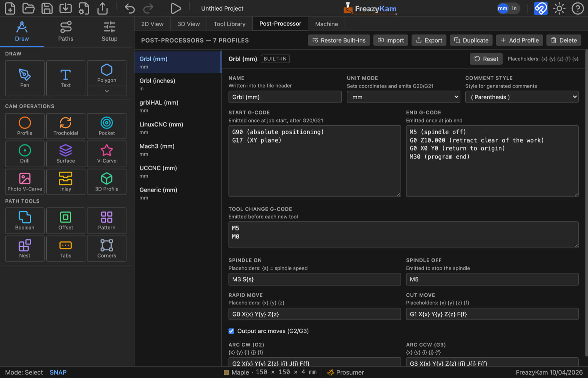
Task: Open the Boolean path tool
Action: tap(25, 221)
